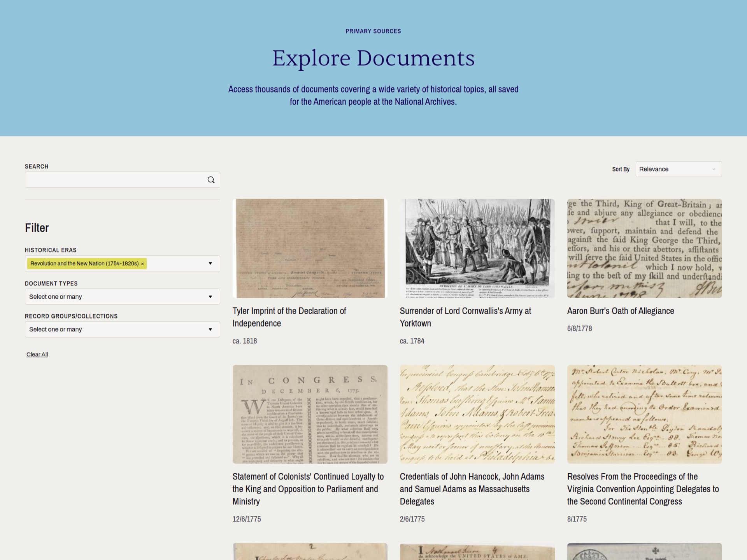Click the date 'ca. 1784'
This screenshot has height=560, width=747.
coord(412,341)
